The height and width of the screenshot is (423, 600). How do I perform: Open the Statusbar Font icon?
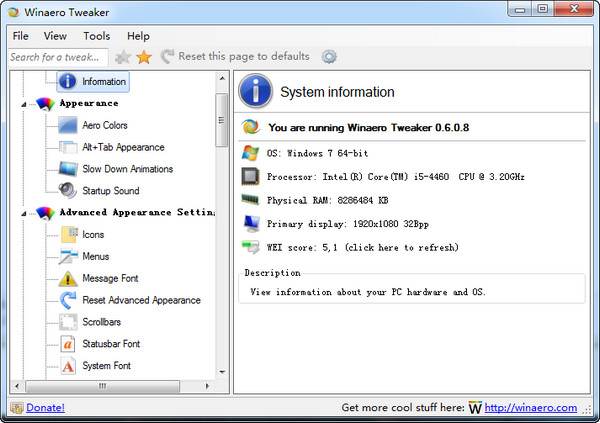pyautogui.click(x=67, y=344)
